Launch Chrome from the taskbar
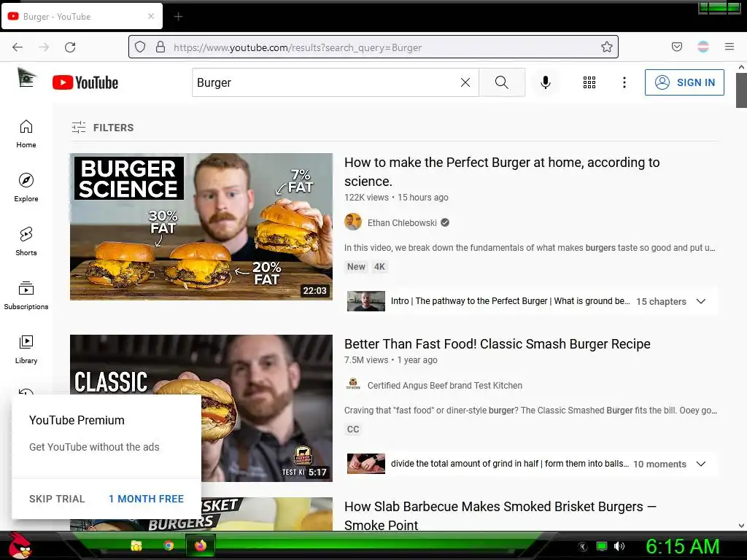Screen dimensions: 747x560 169,545
